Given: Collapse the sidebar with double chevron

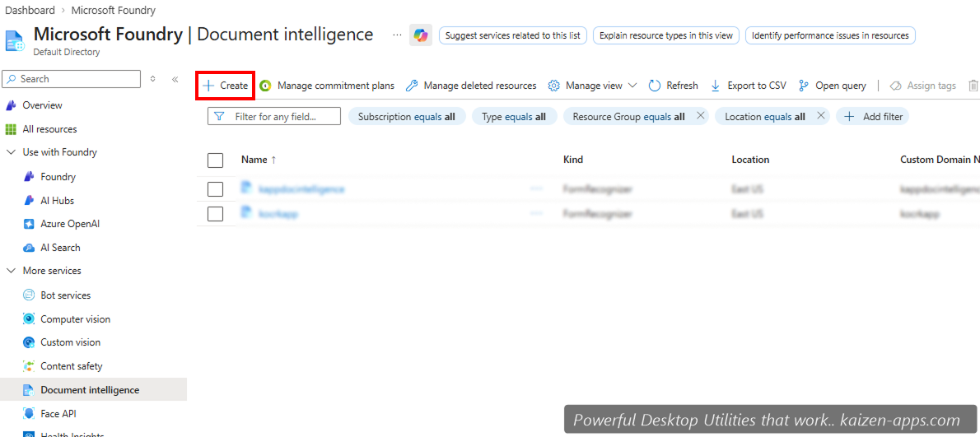Looking at the screenshot, I should (175, 79).
